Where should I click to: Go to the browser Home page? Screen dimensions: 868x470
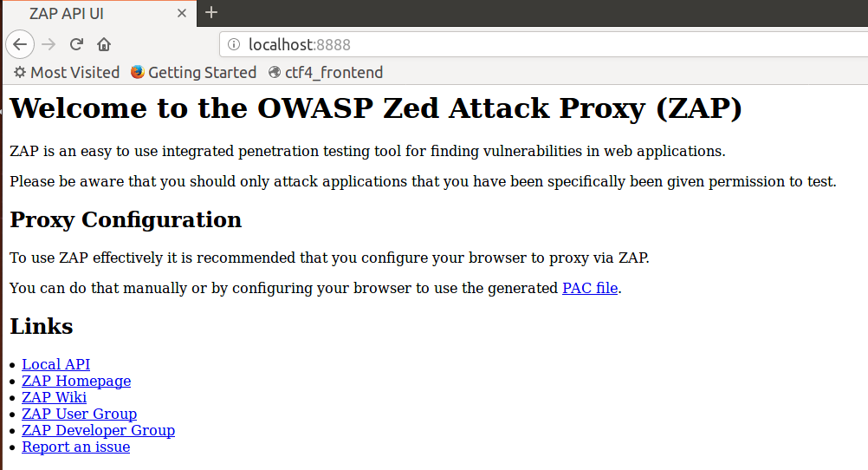click(104, 44)
